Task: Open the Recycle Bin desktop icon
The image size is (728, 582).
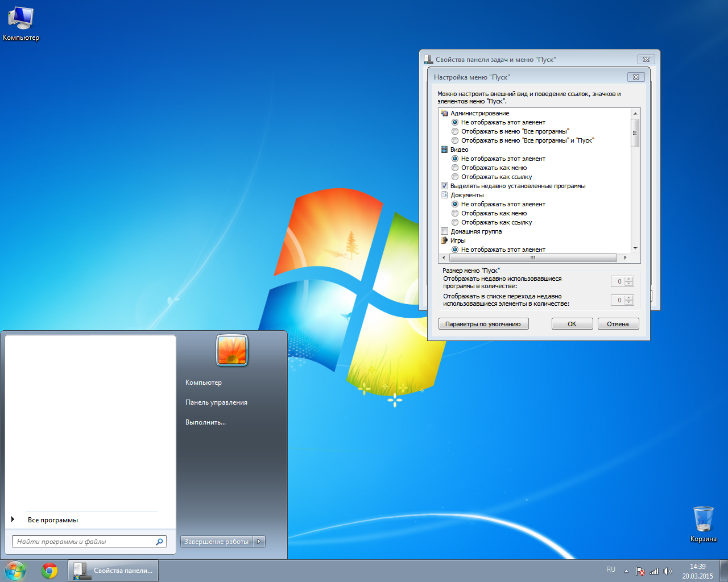Action: [x=703, y=521]
